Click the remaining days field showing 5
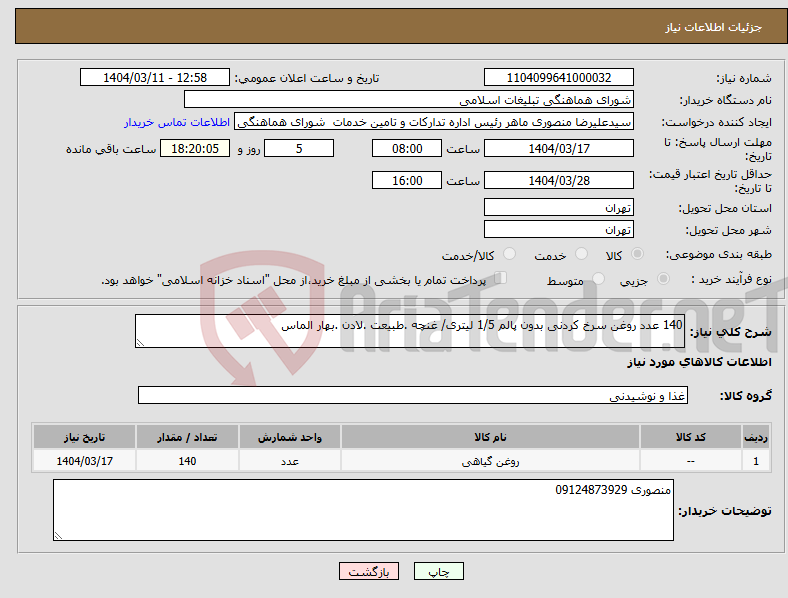Viewport: 788px width, 598px height. pos(299,149)
